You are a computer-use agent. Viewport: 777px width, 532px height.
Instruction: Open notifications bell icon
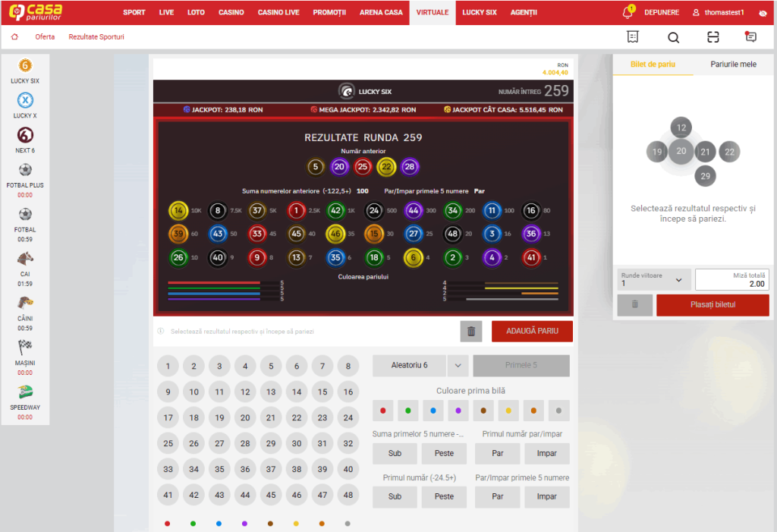(x=628, y=12)
